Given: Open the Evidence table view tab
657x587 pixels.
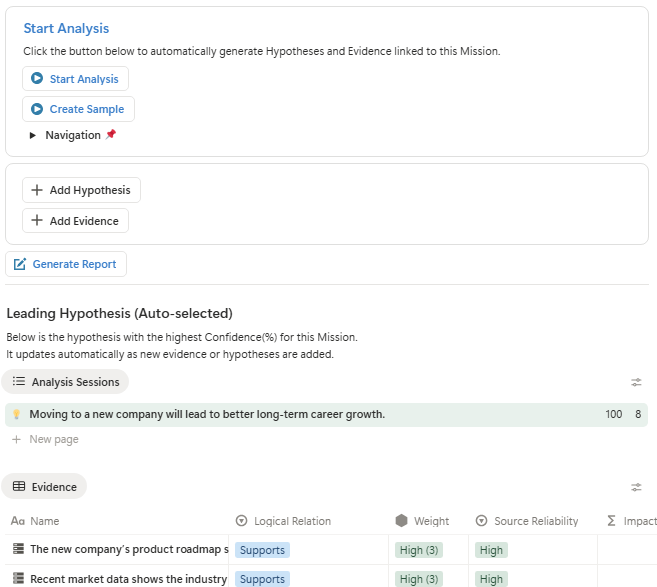Looking at the screenshot, I should 45,487.
